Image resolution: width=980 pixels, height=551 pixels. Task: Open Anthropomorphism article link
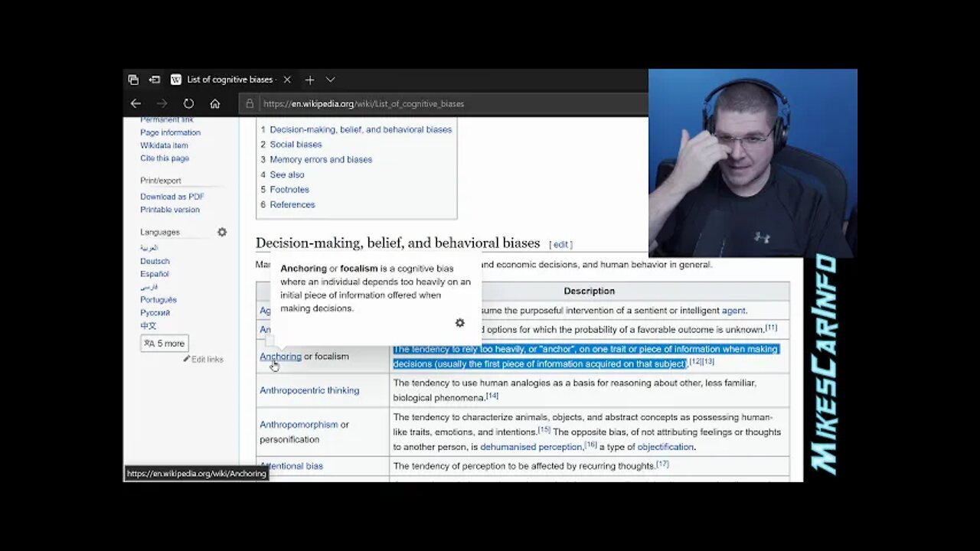coord(299,425)
